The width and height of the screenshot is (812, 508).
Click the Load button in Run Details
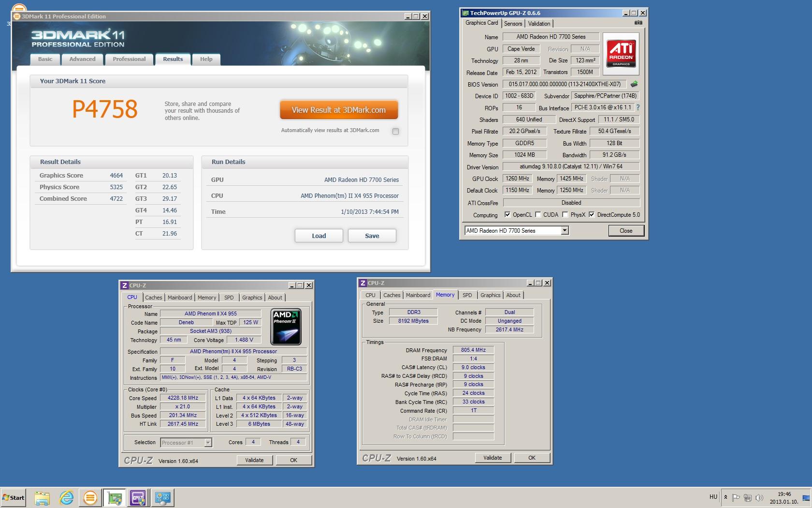[319, 236]
